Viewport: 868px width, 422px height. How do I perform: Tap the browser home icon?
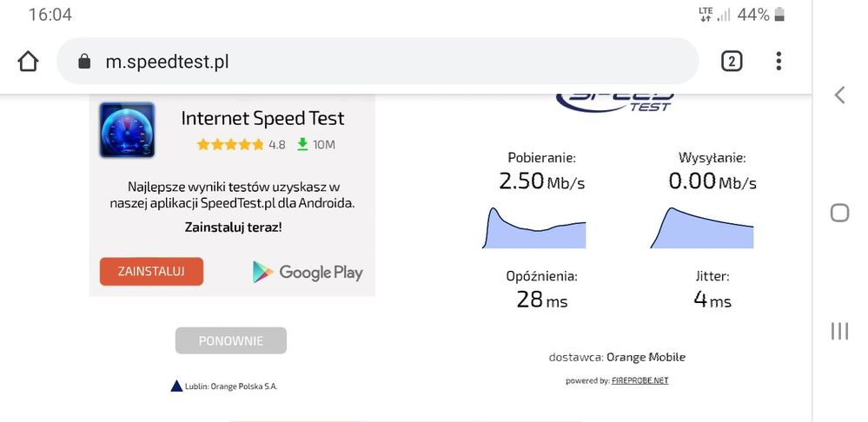[29, 62]
